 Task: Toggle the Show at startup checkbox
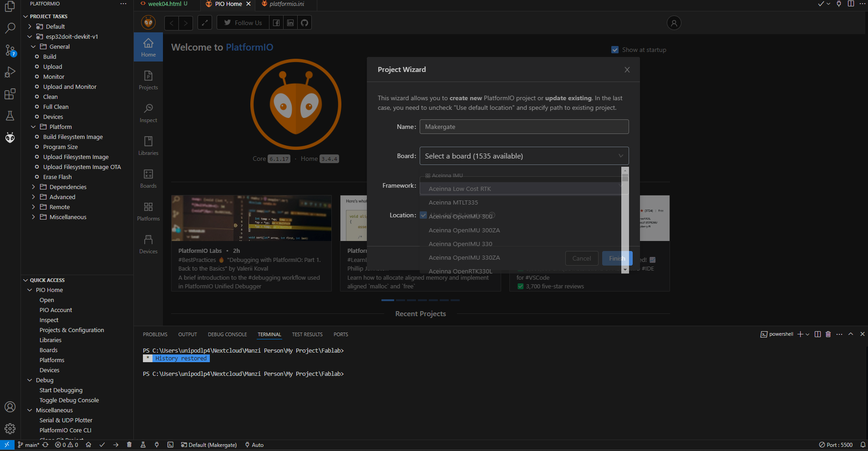click(x=615, y=50)
